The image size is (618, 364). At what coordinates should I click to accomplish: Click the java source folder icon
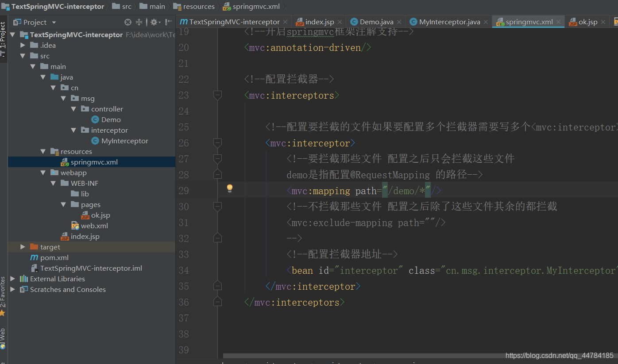point(54,77)
